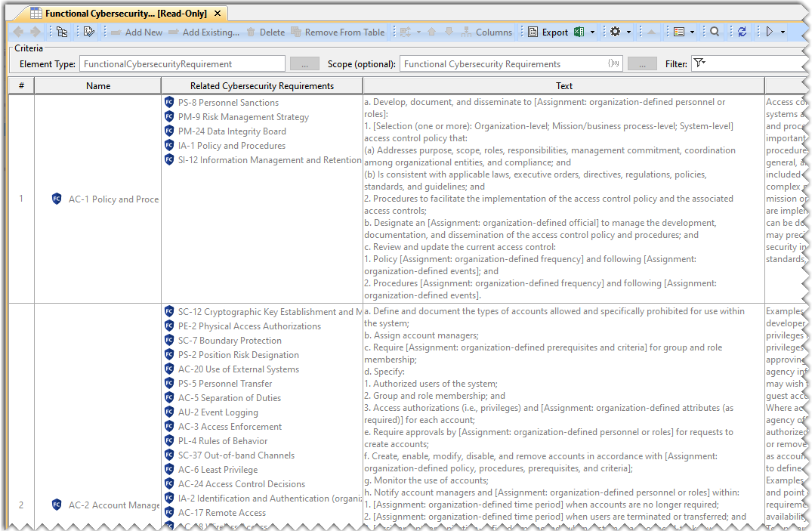Viewport: 812px width, 531px height.
Task: Click the tag icon beside the tree icon
Action: click(89, 32)
